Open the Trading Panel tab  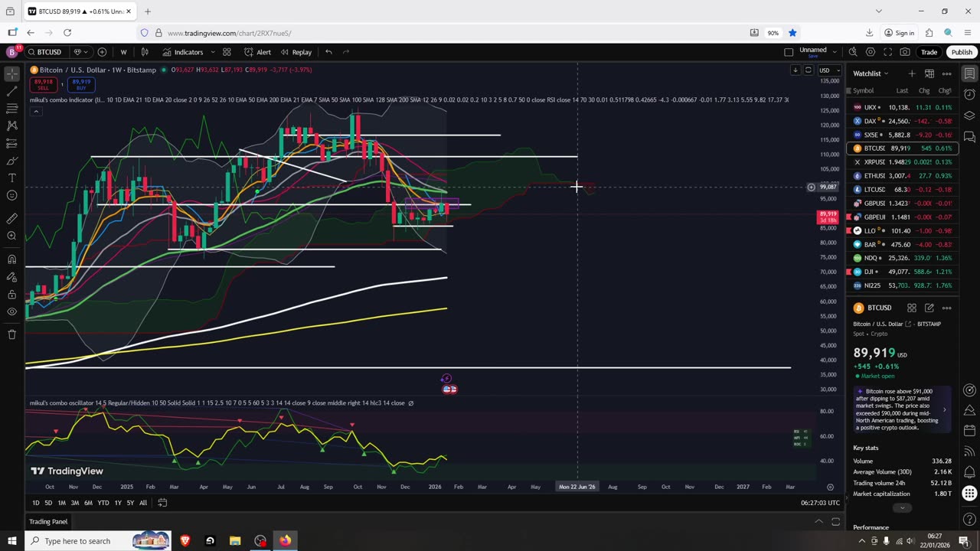(x=48, y=522)
